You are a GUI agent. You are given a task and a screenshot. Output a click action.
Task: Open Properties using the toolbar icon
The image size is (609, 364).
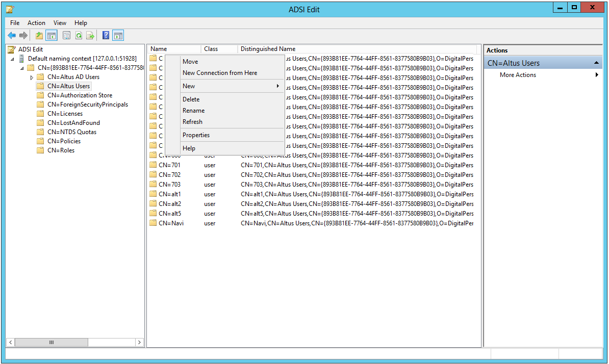coord(67,35)
